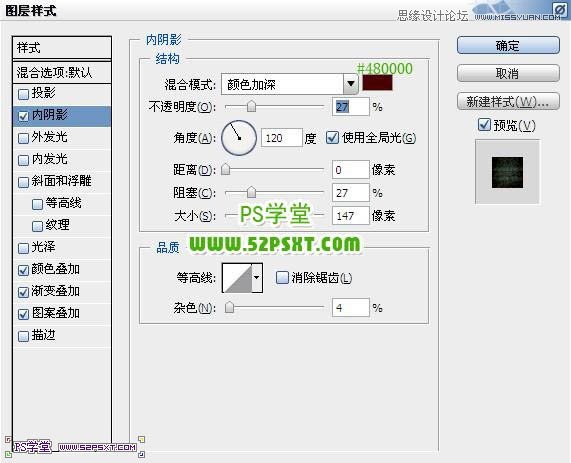Click the choke value field showing 27
Image resolution: width=571 pixels, height=463 pixels.
click(350, 193)
